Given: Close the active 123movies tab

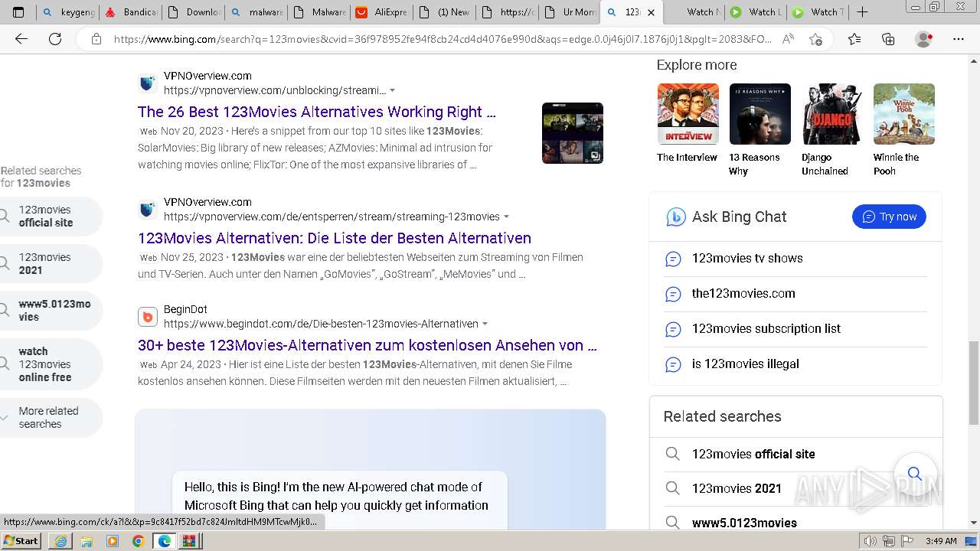Looking at the screenshot, I should [651, 12].
